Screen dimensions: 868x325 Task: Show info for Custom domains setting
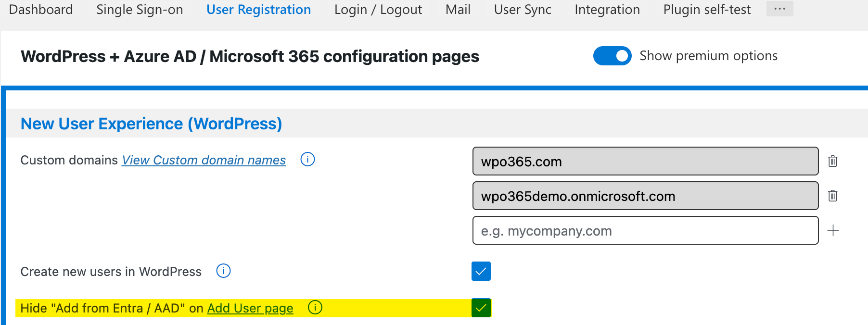307,159
